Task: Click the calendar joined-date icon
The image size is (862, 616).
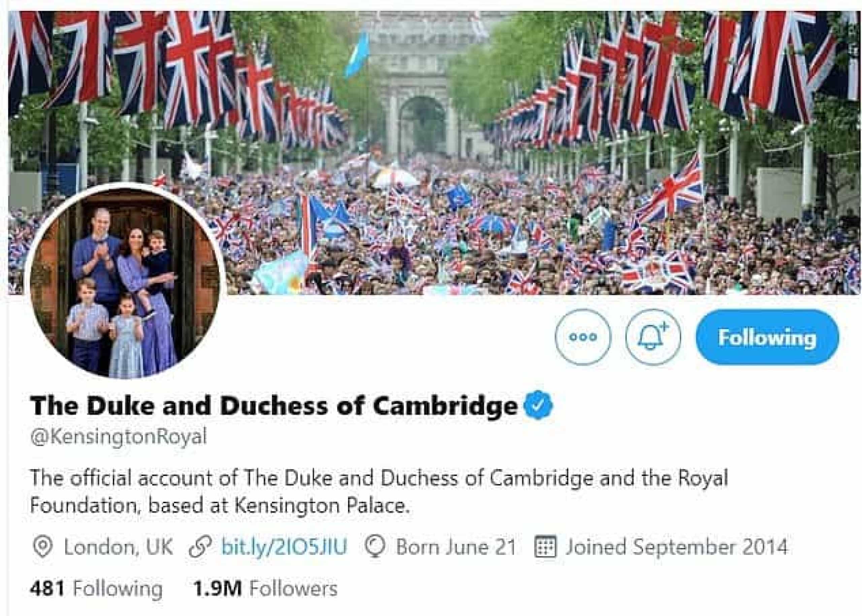Action: click(x=545, y=547)
